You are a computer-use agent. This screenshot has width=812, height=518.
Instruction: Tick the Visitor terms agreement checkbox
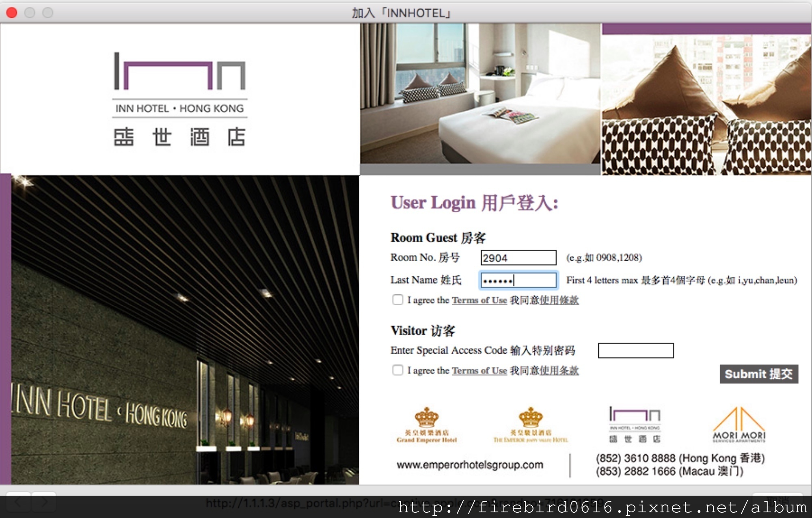tap(397, 370)
